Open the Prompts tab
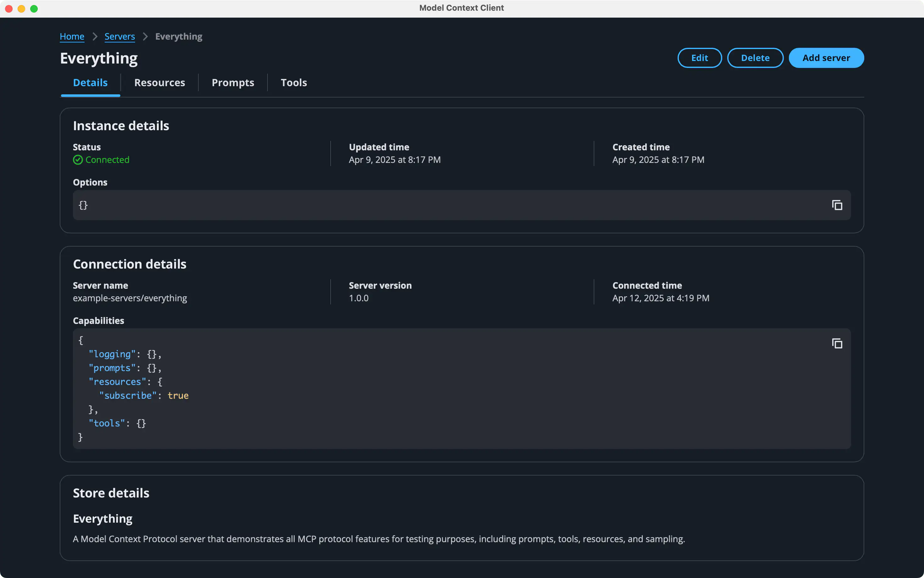 [233, 83]
